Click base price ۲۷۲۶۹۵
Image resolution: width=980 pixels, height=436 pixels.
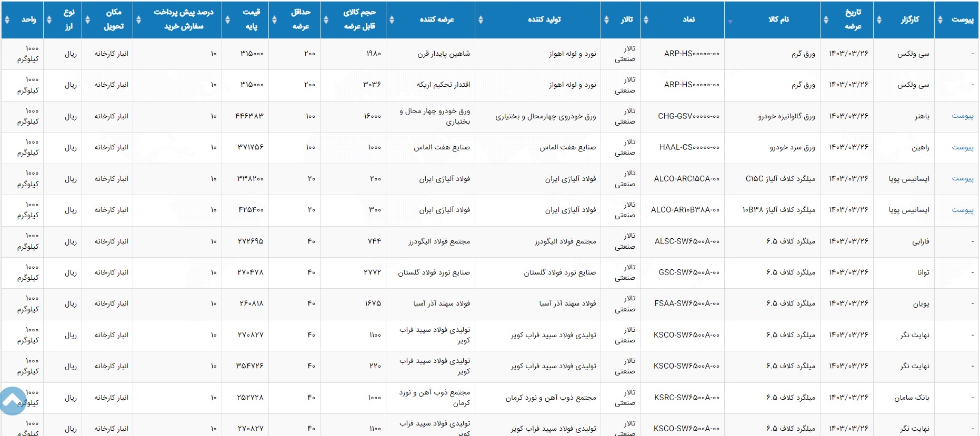[251, 241]
